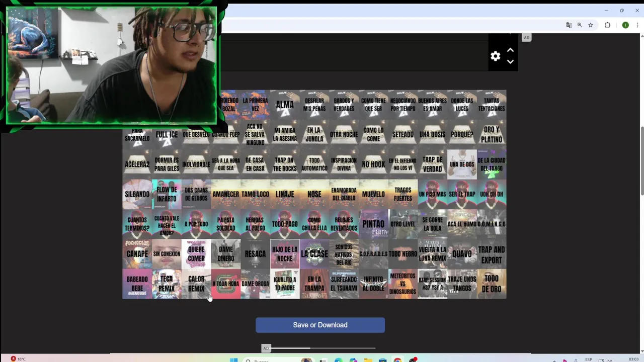Viewport: 644px width, 362px height.
Task: Choose the OTRA NOCHE tile
Action: point(344,134)
